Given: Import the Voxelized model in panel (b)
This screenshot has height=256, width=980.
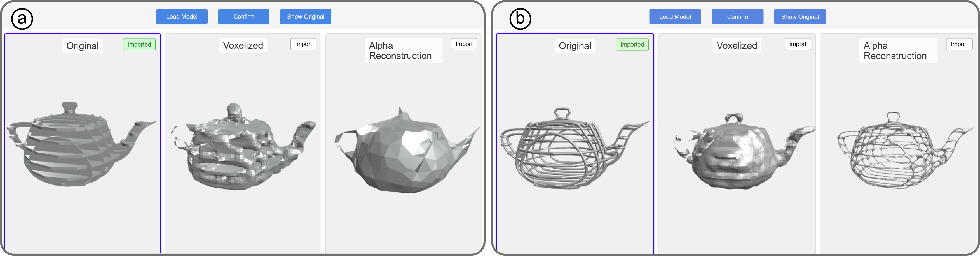Looking at the screenshot, I should [797, 44].
